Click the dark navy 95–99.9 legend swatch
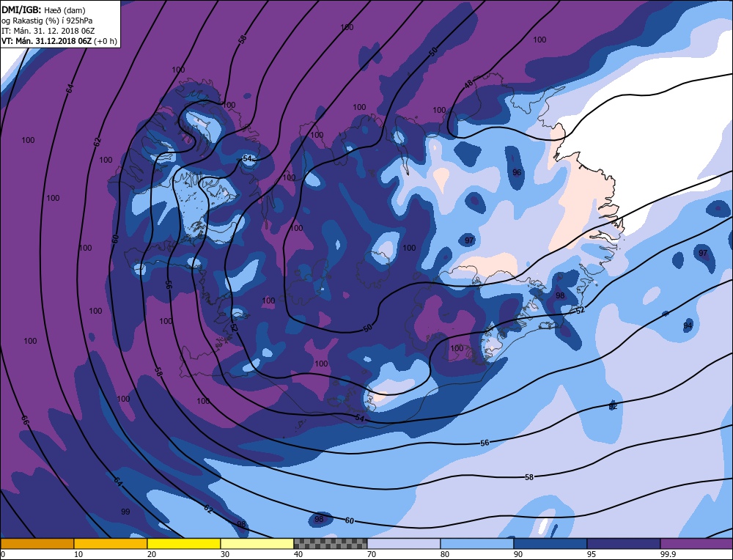 (x=624, y=543)
